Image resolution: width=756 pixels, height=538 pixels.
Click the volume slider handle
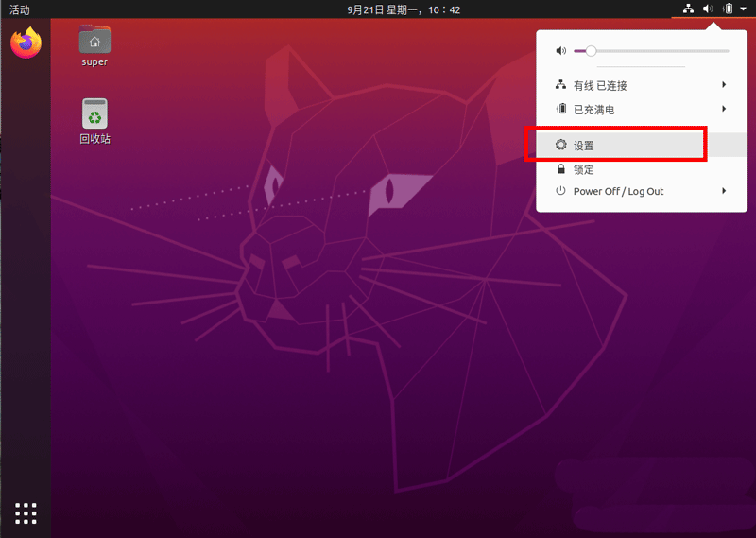tap(591, 51)
